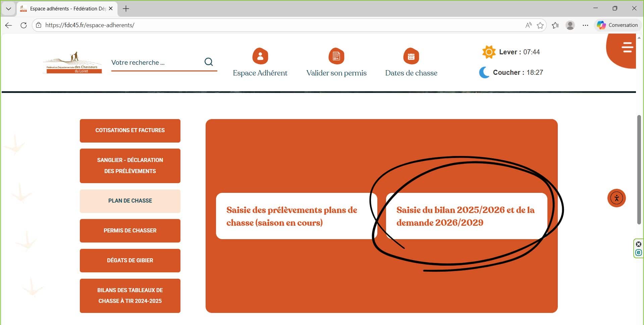Screen dimensions: 644x325
Task: Open the browser profile icon
Action: [570, 25]
